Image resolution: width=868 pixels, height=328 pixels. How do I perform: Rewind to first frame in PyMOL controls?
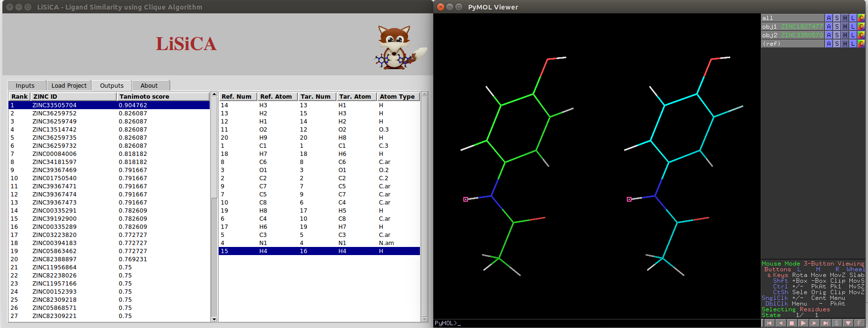[x=769, y=323]
